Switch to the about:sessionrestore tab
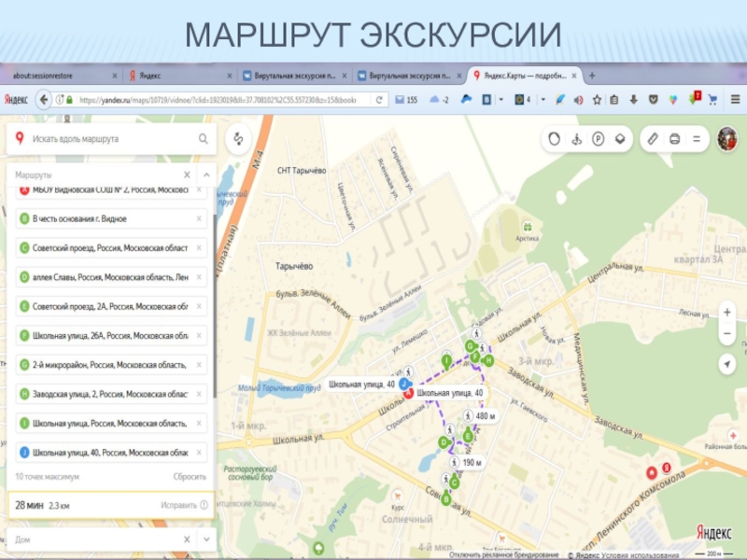 click(x=56, y=75)
